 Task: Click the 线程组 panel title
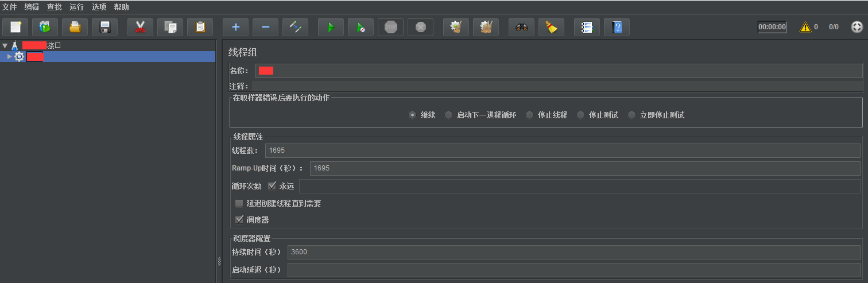243,52
